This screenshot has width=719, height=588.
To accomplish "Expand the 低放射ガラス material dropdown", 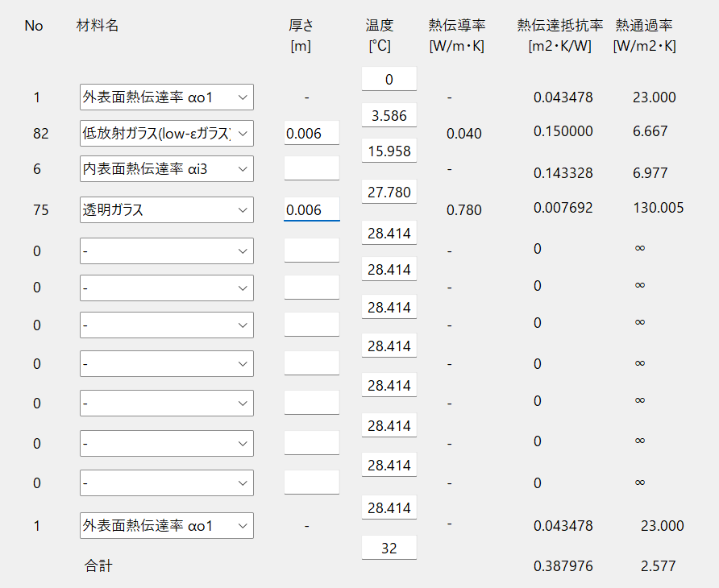I will click(167, 134).
